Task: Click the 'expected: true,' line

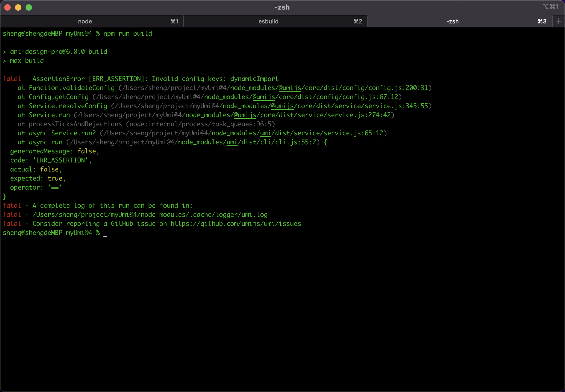Action: pos(38,178)
